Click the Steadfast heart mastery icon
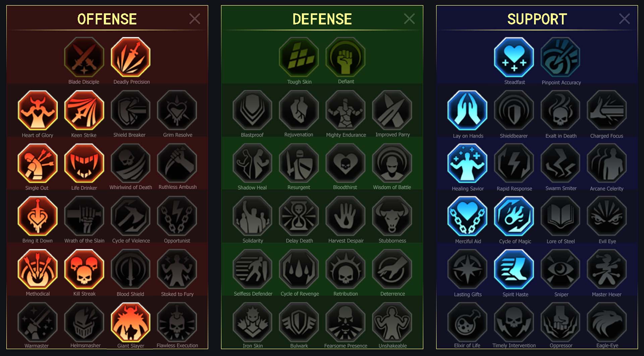644x356 pixels. pos(514,57)
